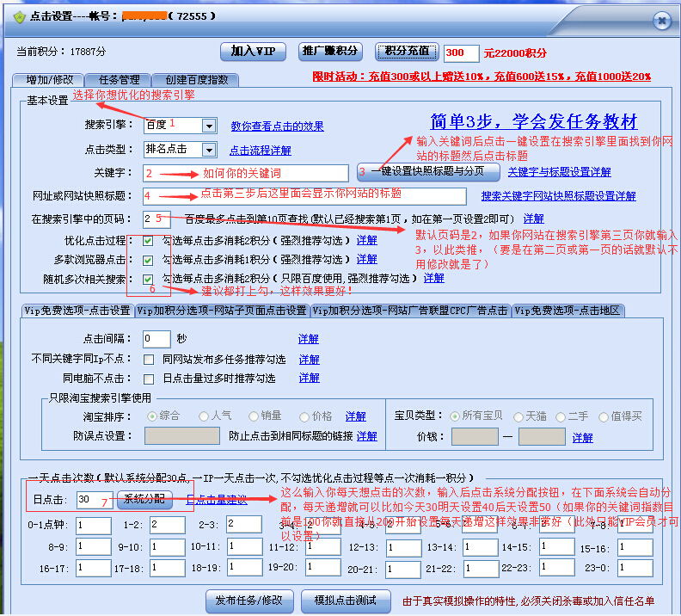Open the 教你查看点击的效果 link
681x616 pixels.
277,126
